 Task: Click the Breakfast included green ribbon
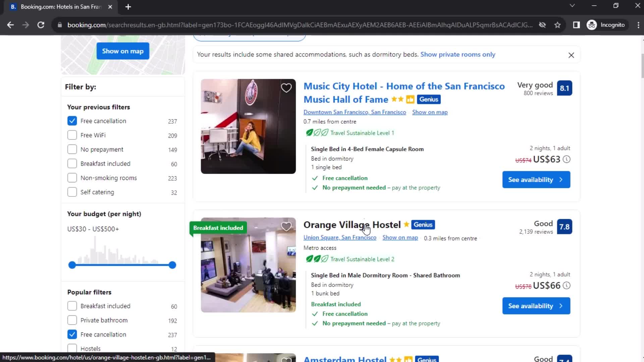218,228
